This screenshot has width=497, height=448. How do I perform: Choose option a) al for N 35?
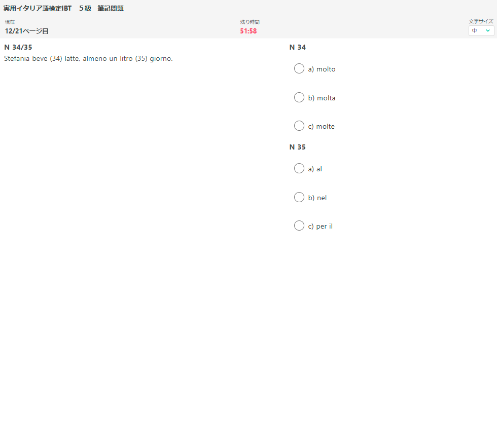299,168
